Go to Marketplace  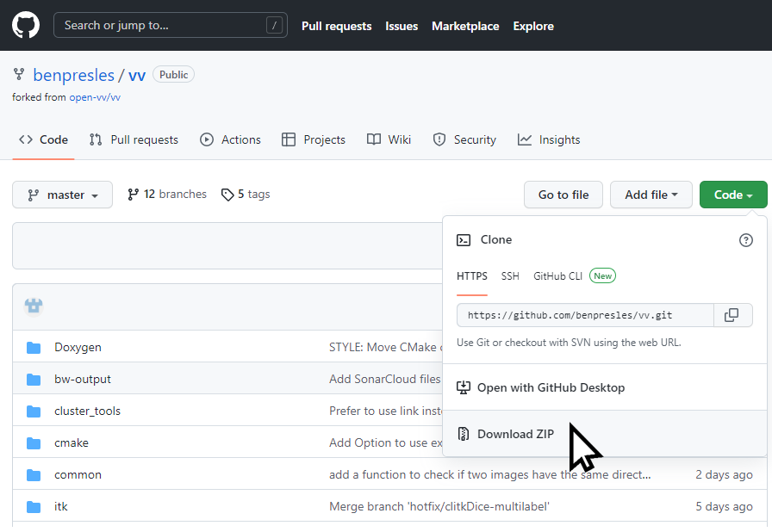(465, 26)
